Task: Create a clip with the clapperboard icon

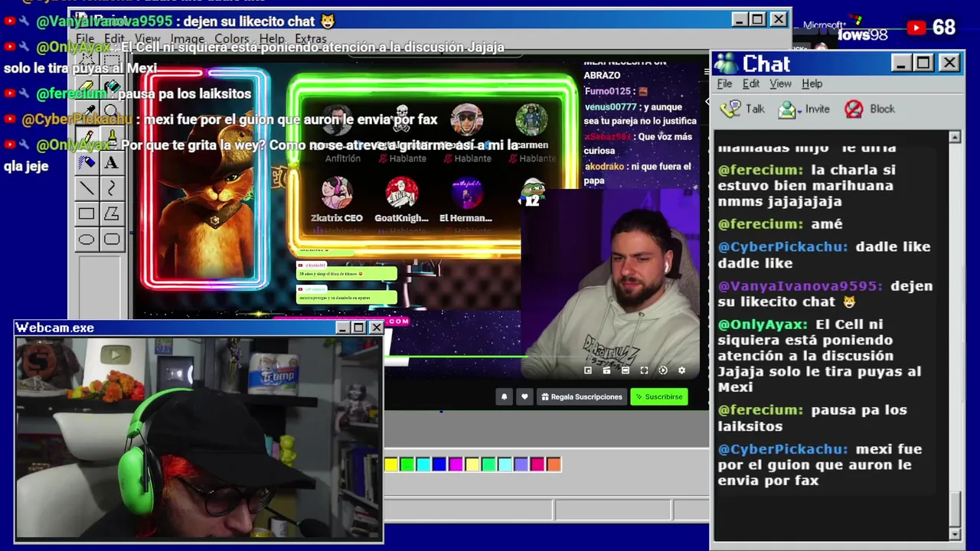Action: [606, 370]
